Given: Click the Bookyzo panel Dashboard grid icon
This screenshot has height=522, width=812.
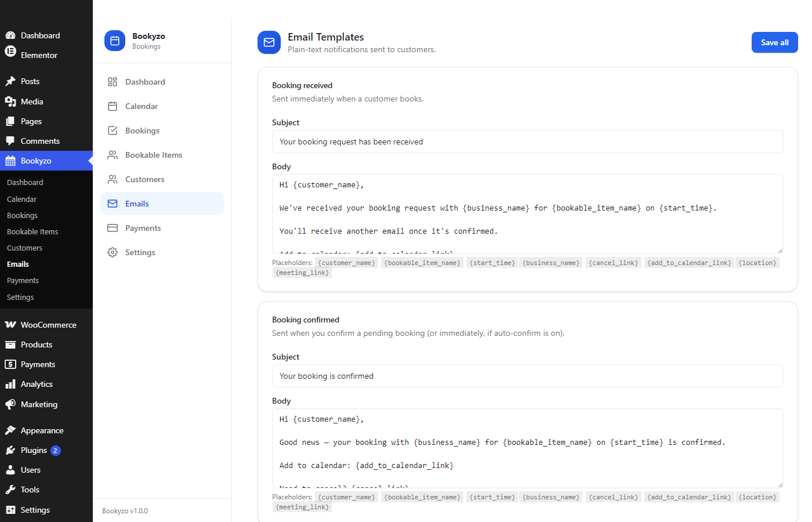Looking at the screenshot, I should pos(113,82).
